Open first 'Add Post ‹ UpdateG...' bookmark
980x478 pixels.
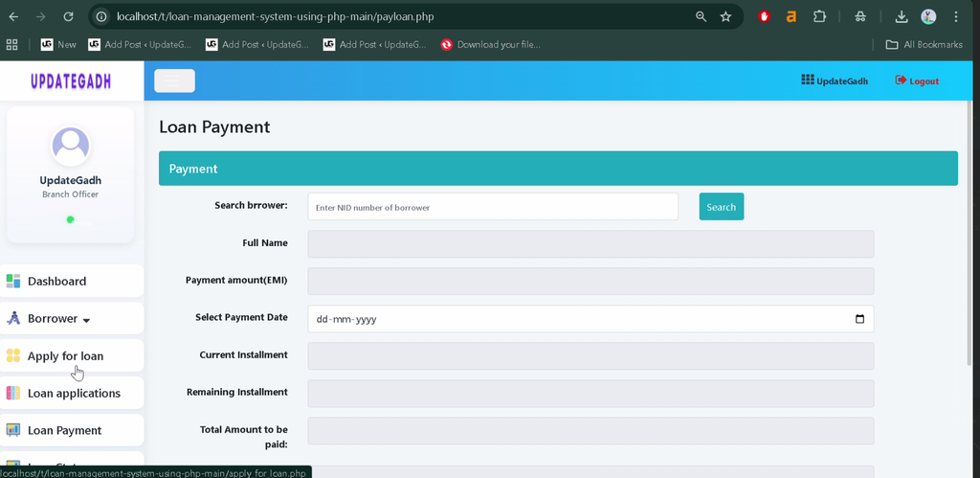(140, 44)
